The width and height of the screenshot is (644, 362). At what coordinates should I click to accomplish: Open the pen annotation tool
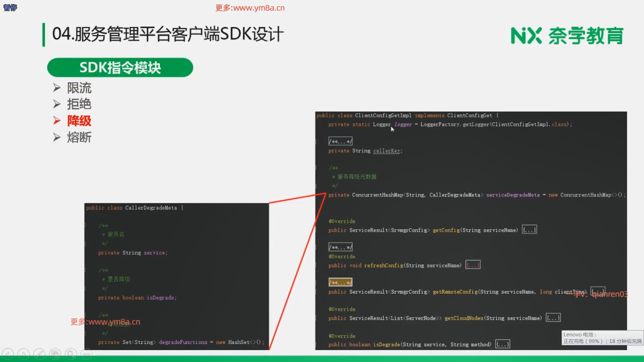(39, 354)
